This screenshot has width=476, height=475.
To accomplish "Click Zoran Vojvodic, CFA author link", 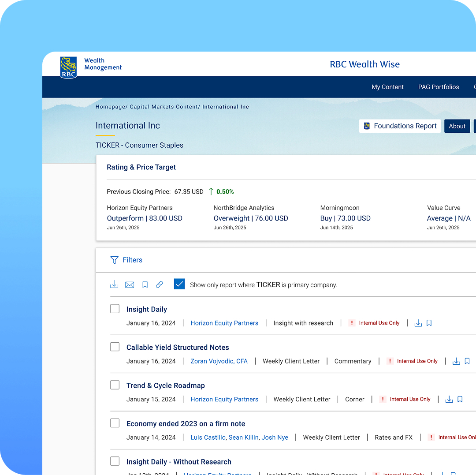I will [x=219, y=361].
